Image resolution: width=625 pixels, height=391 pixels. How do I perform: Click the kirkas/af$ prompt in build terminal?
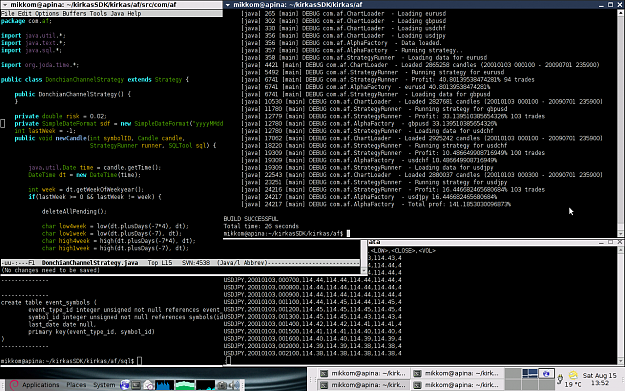coord(283,234)
